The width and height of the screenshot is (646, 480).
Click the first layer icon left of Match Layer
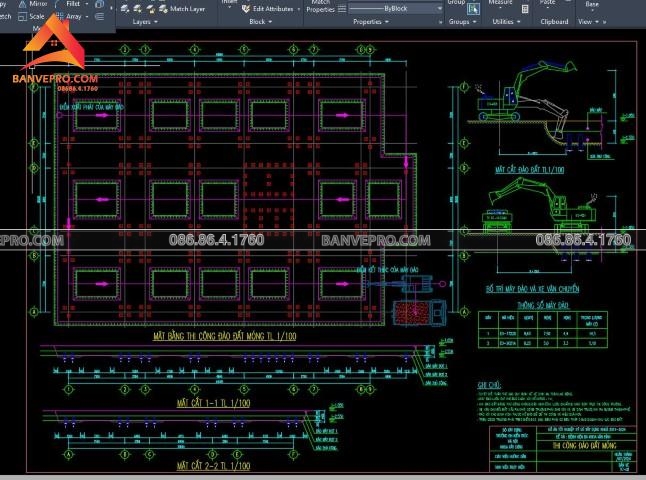tap(125, 9)
